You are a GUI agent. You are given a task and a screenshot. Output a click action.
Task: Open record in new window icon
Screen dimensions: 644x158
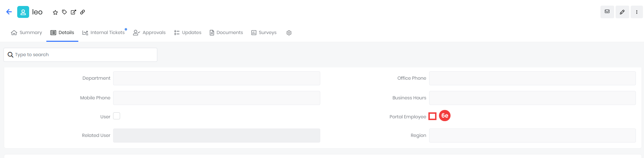coord(73,12)
